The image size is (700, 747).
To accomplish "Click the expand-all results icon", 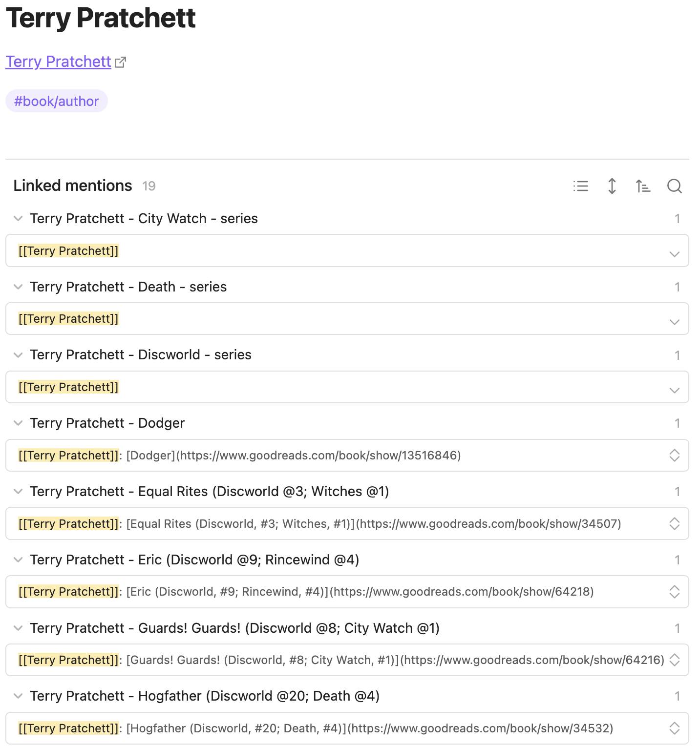I will pyautogui.click(x=612, y=186).
